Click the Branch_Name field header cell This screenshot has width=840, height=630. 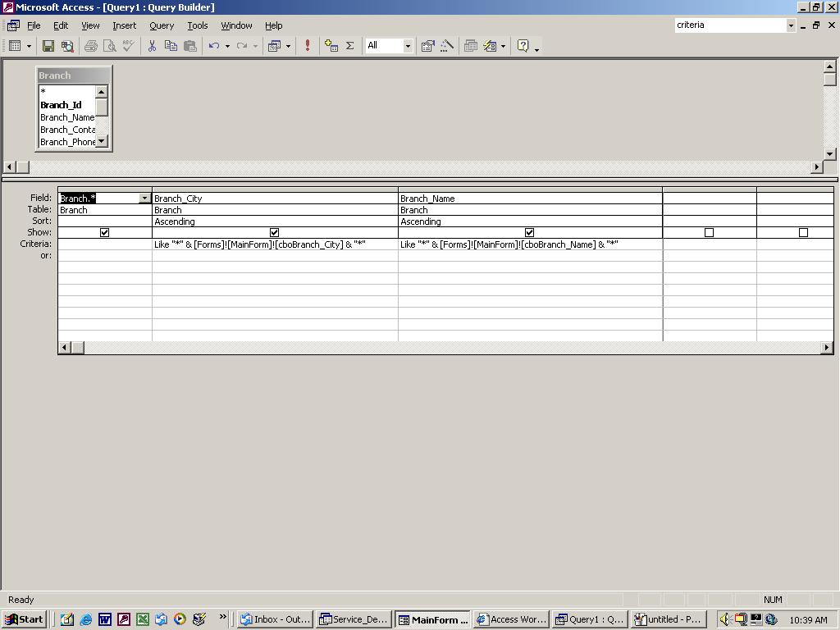point(531,199)
